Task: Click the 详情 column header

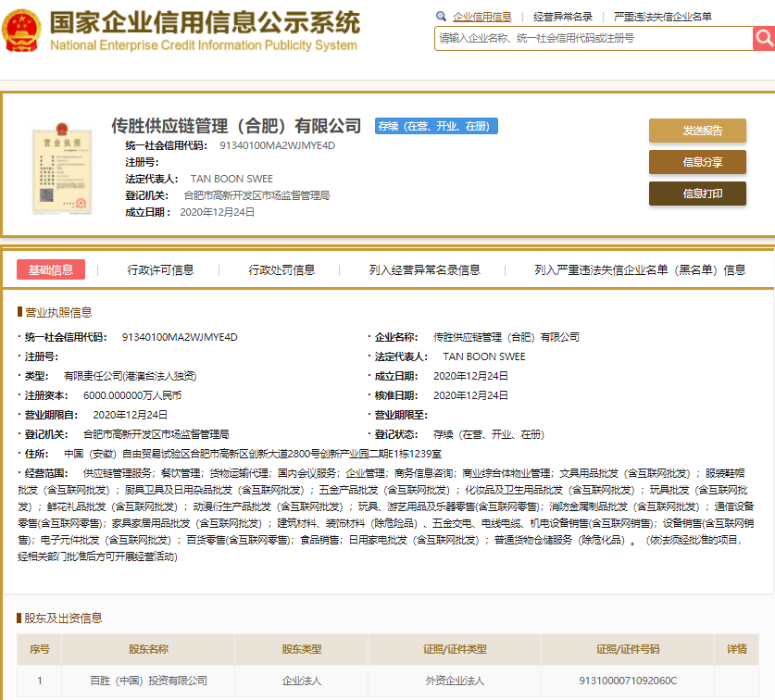Action: (736, 649)
